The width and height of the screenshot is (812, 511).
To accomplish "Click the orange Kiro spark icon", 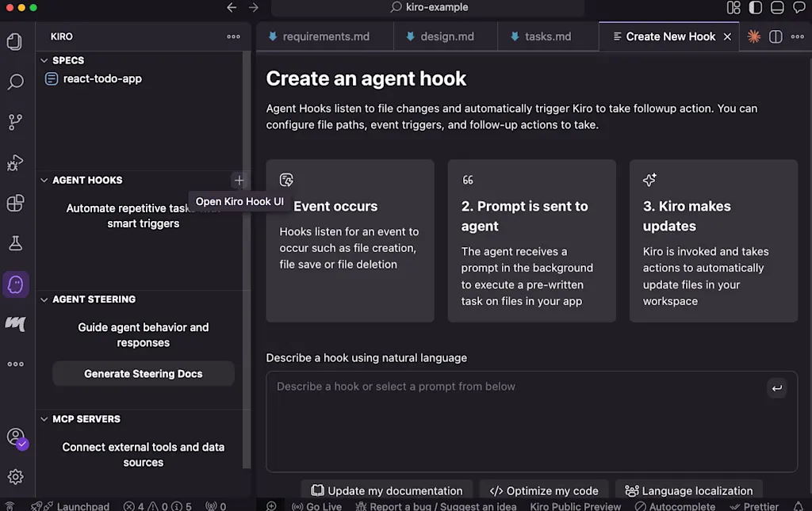I will pos(753,36).
